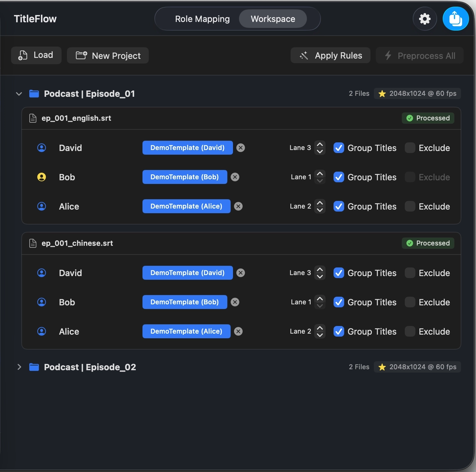Remove DemoTemplate (David) in ep_001_english.srt
The height and width of the screenshot is (472, 476).
tap(241, 148)
